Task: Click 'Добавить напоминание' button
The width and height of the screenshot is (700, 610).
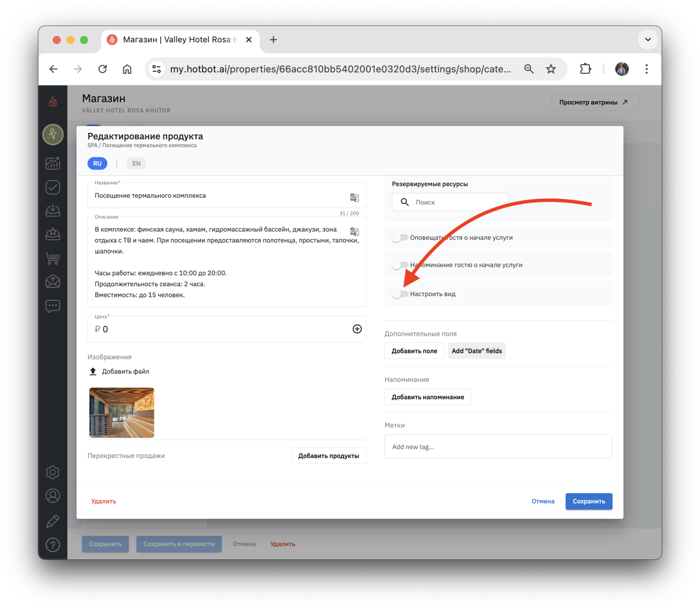Action: 427,397
